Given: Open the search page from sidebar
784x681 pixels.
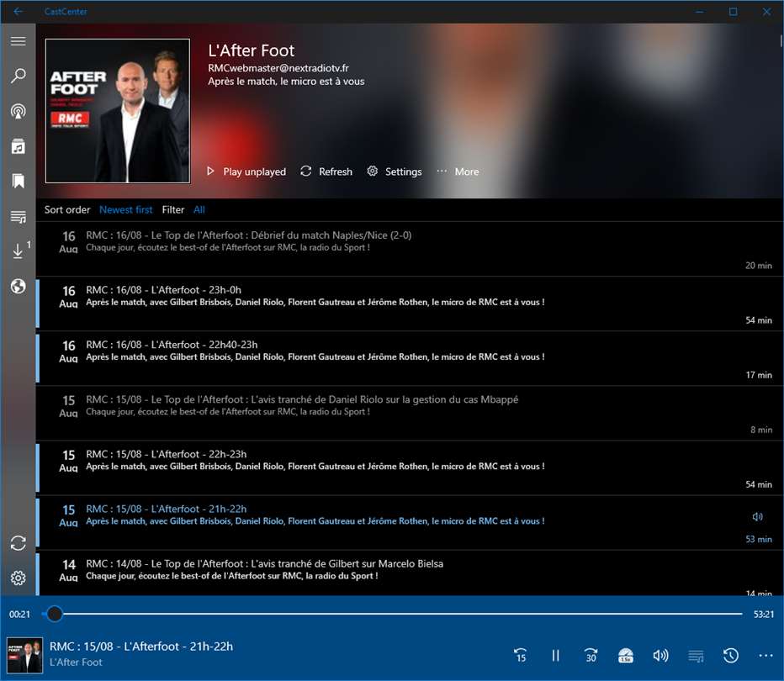Looking at the screenshot, I should [18, 76].
